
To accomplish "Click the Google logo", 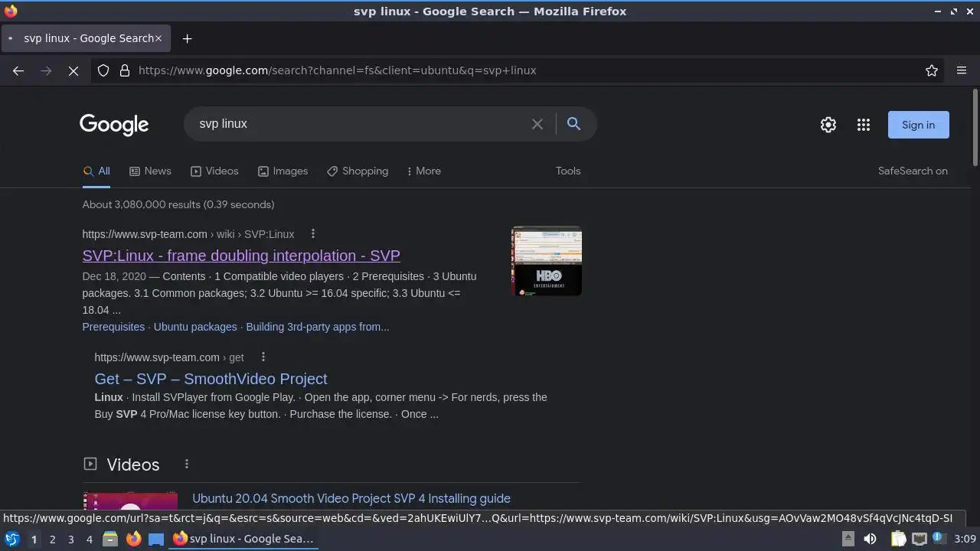I will (114, 125).
